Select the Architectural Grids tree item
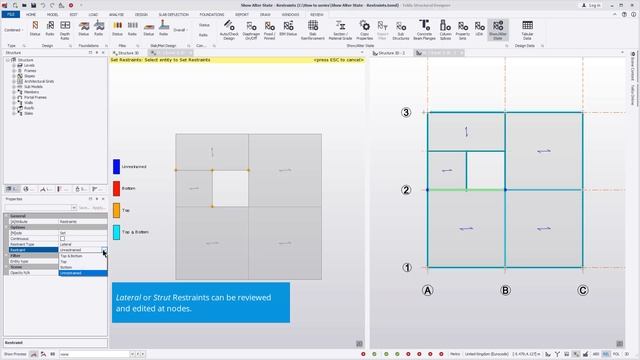This screenshot has width=640, height=360. tap(39, 81)
